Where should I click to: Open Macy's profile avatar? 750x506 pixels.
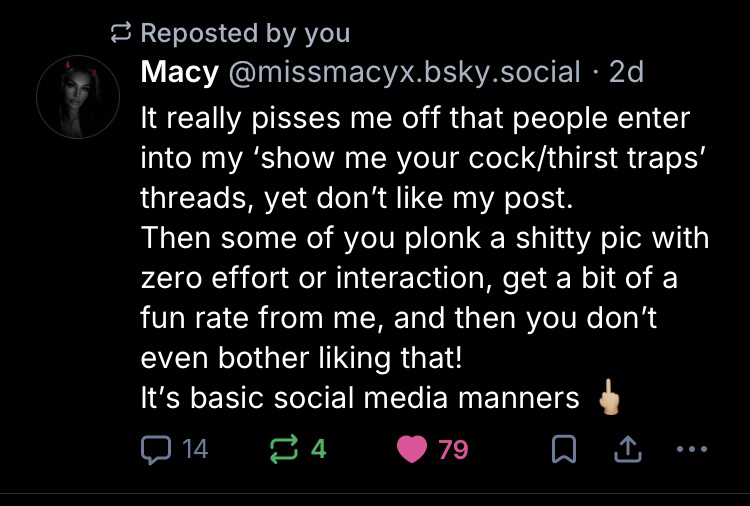[x=79, y=97]
